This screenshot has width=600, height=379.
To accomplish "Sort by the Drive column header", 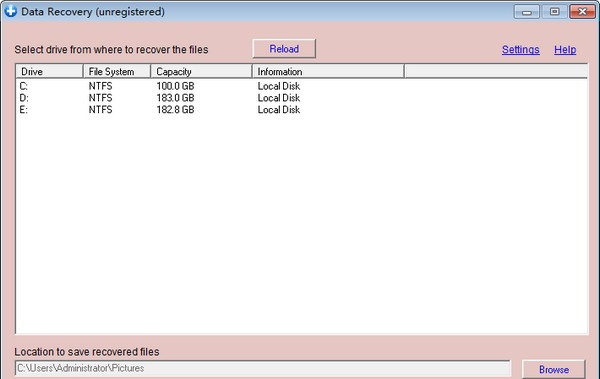I will tap(49, 72).
